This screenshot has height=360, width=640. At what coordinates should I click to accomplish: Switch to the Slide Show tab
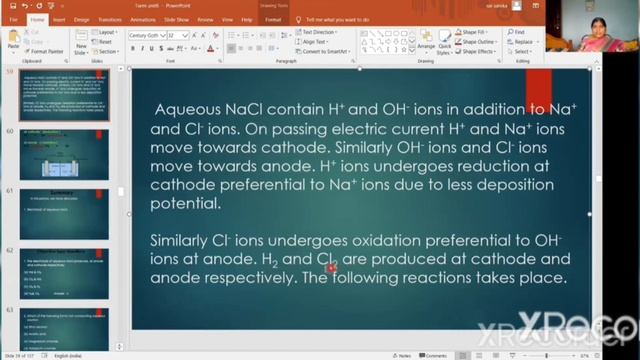(176, 20)
